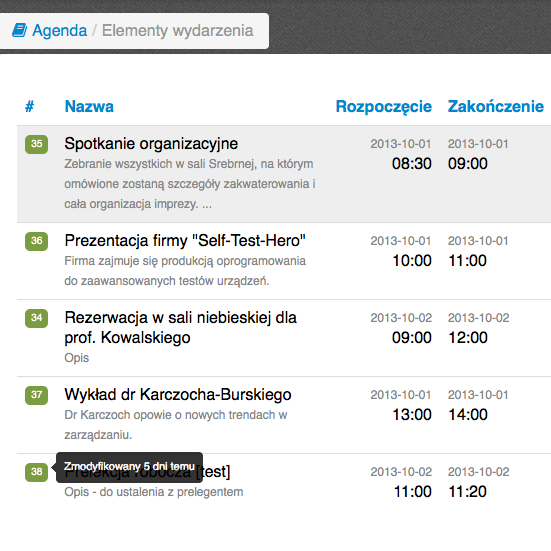Image resolution: width=551 pixels, height=551 pixels.
Task: Select the Elementy wydarzenia breadcrumb
Action: pos(177,31)
